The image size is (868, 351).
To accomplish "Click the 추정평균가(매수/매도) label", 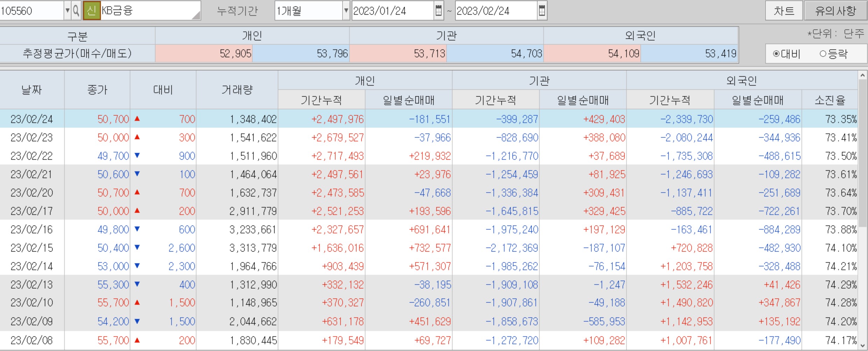I will click(77, 54).
